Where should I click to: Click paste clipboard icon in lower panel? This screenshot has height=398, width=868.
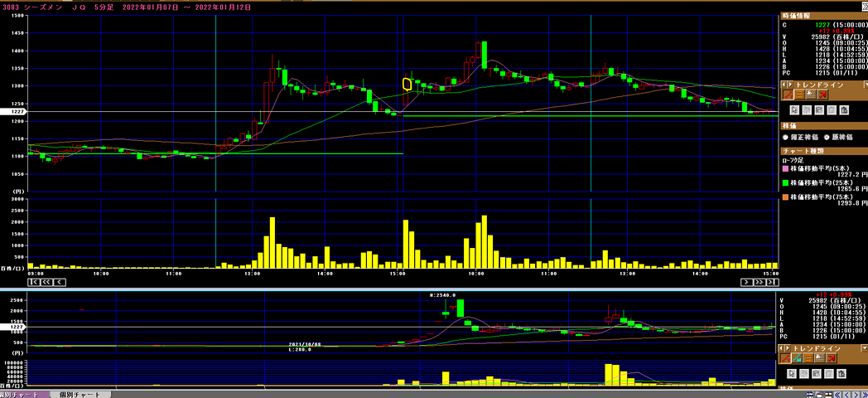pyautogui.click(x=841, y=374)
